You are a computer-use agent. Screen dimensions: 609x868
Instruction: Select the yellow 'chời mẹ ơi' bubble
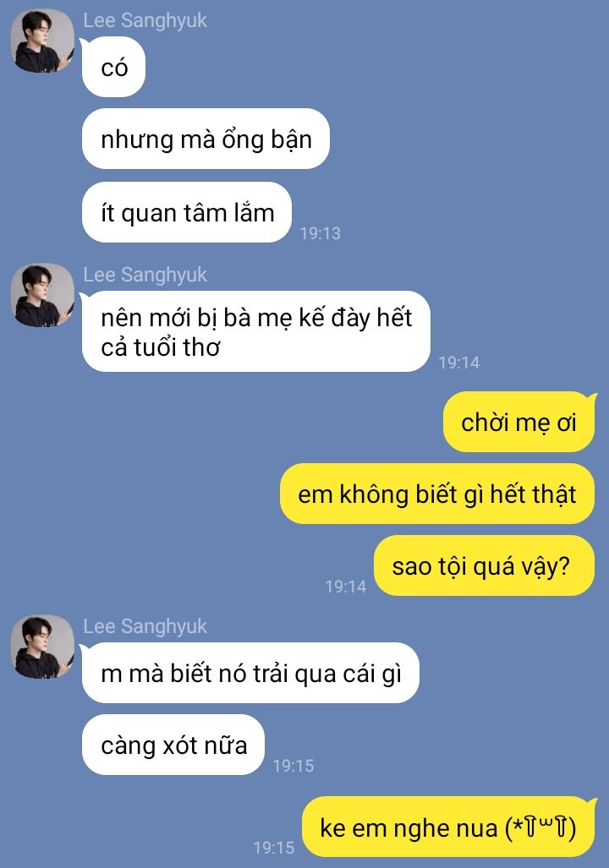coord(518,422)
